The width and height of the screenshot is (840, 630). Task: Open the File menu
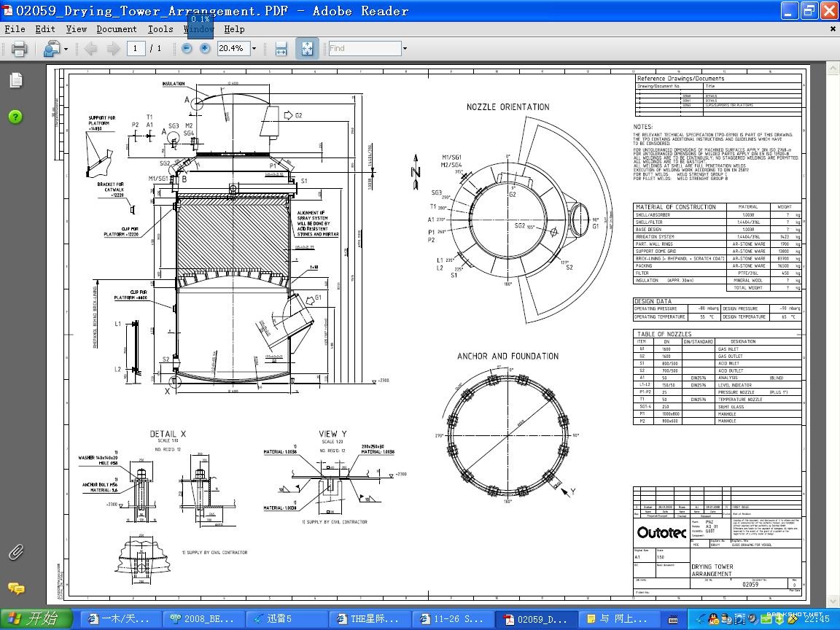15,29
